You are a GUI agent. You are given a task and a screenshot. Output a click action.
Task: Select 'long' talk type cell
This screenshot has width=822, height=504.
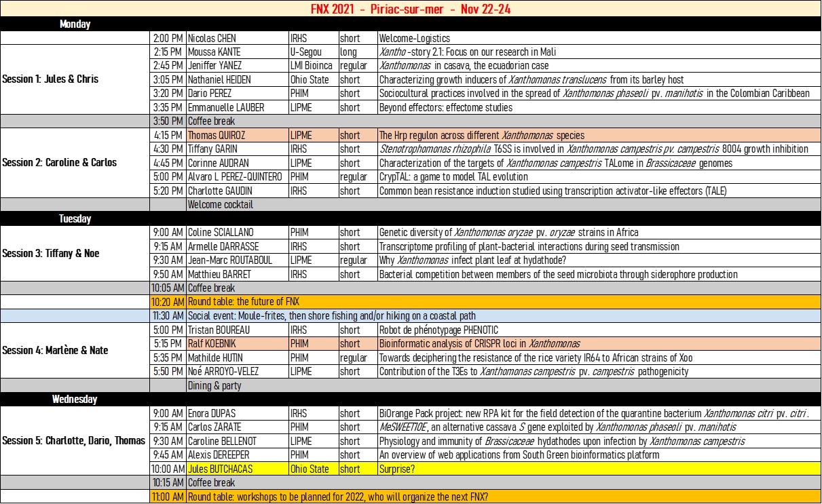[x=357, y=52]
